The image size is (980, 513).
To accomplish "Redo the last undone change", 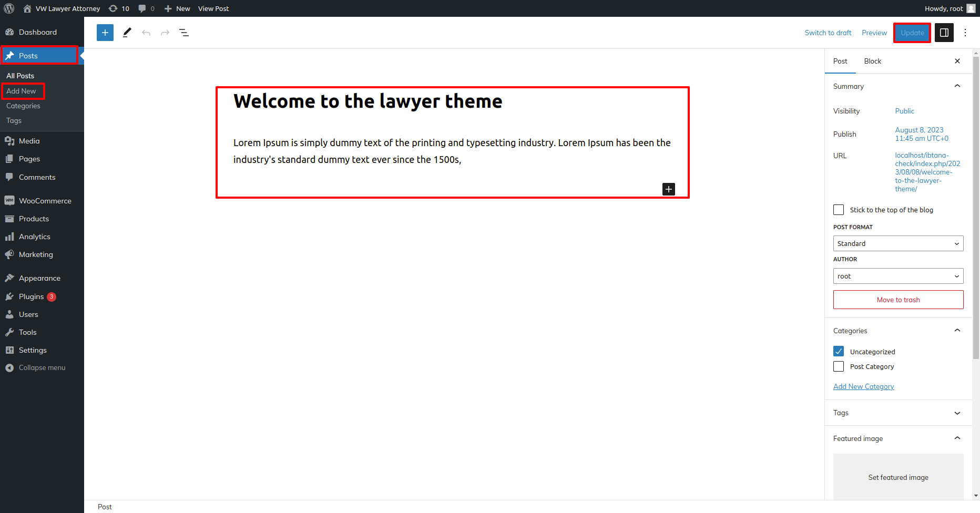I will click(x=165, y=33).
